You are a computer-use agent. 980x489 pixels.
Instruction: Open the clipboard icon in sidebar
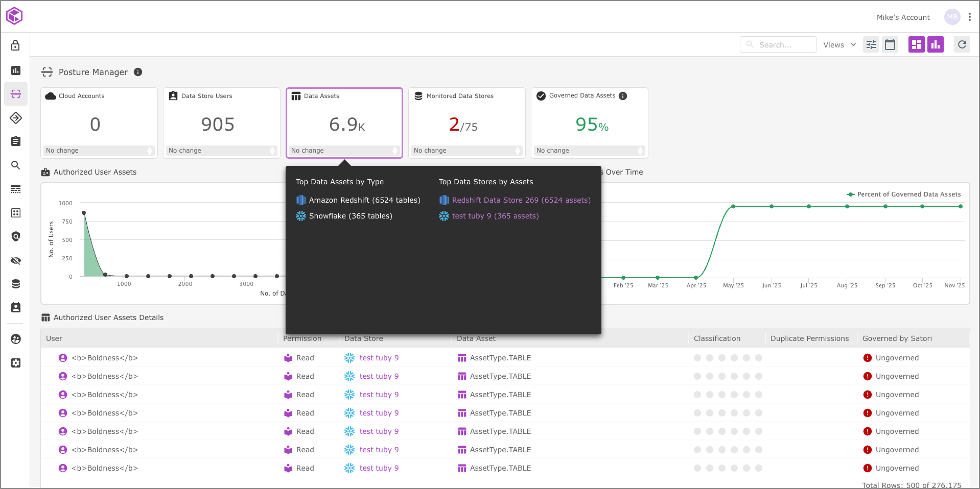(x=16, y=141)
